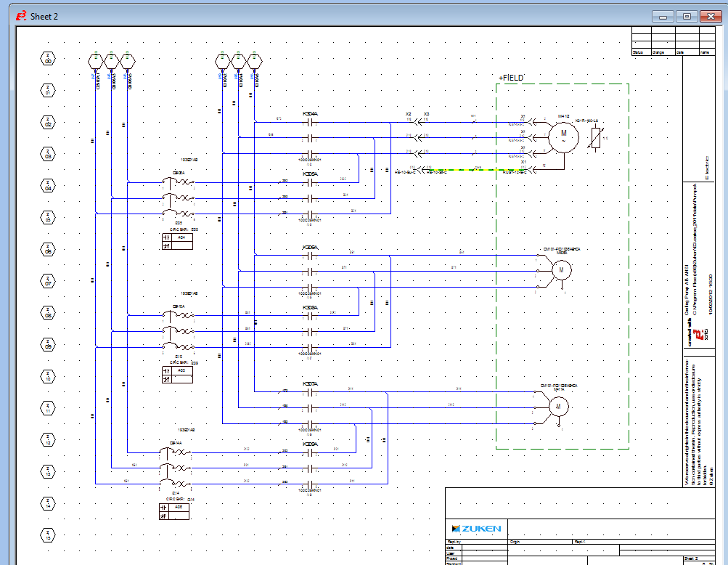Viewport: 728px width, 565px height.
Task: Click contactor contact symbol K304A
Action: coord(311,123)
